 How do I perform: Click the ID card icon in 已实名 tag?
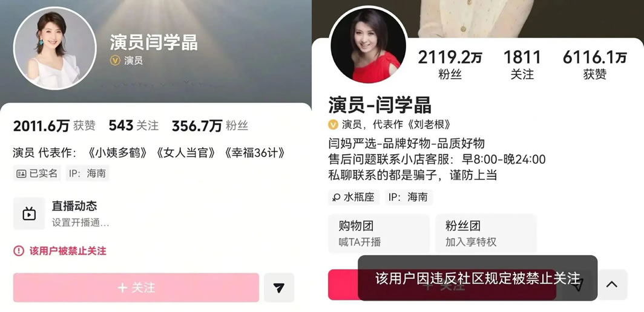21,174
